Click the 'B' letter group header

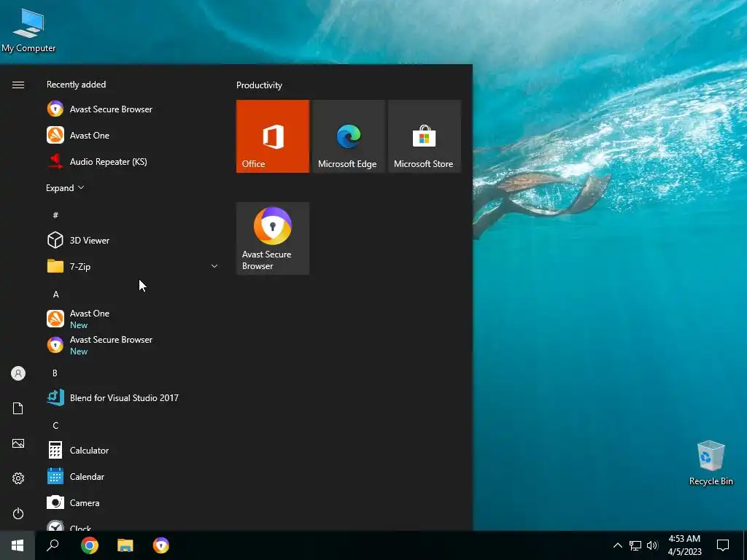[x=55, y=373]
